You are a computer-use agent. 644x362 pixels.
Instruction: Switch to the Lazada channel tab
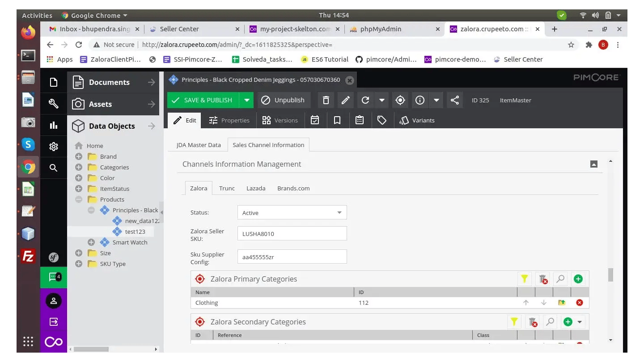[x=256, y=188]
